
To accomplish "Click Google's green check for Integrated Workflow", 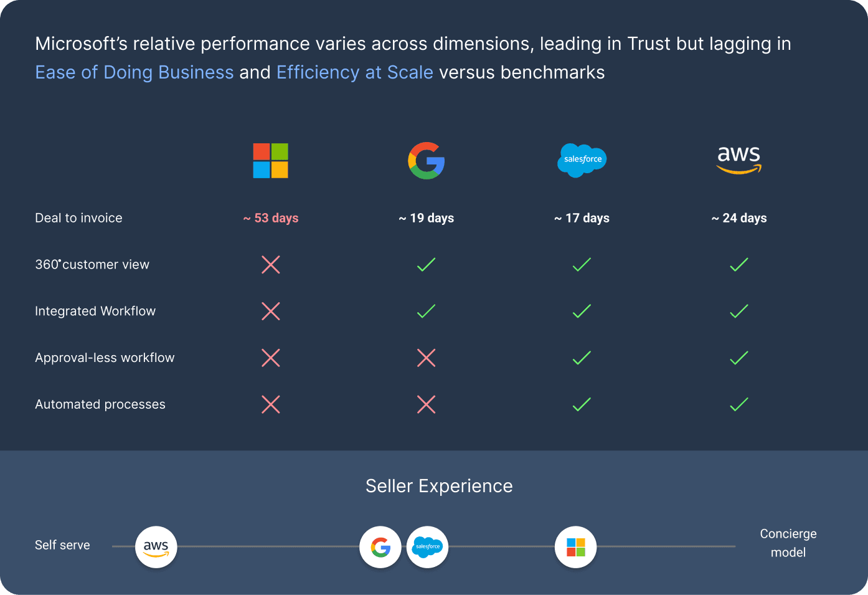I will [x=427, y=311].
